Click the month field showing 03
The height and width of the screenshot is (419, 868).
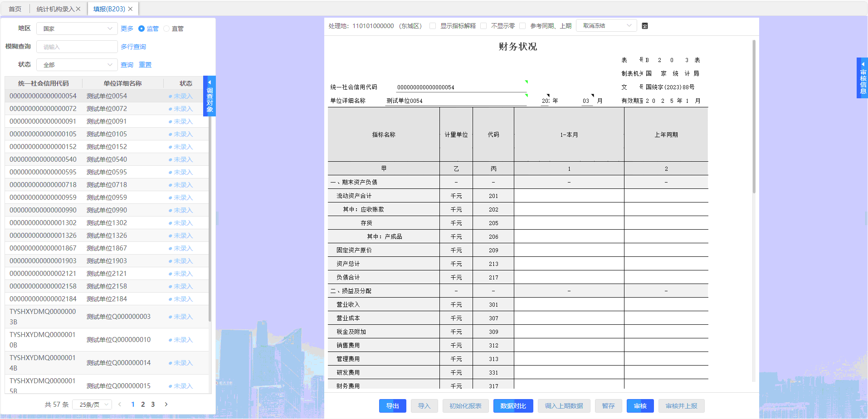(x=587, y=101)
